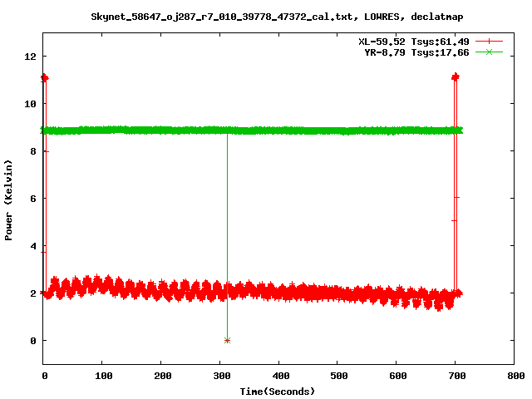Click the red calibration spike peak at start

pyautogui.click(x=44, y=78)
